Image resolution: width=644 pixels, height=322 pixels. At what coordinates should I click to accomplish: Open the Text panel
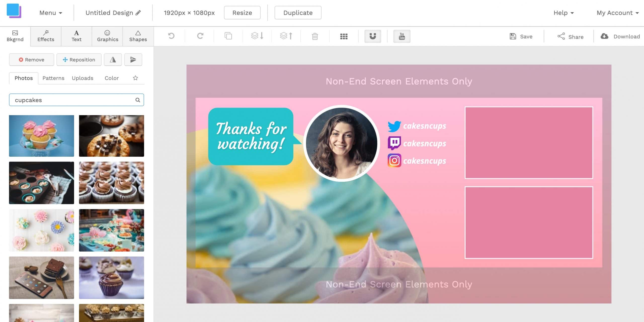(x=76, y=36)
